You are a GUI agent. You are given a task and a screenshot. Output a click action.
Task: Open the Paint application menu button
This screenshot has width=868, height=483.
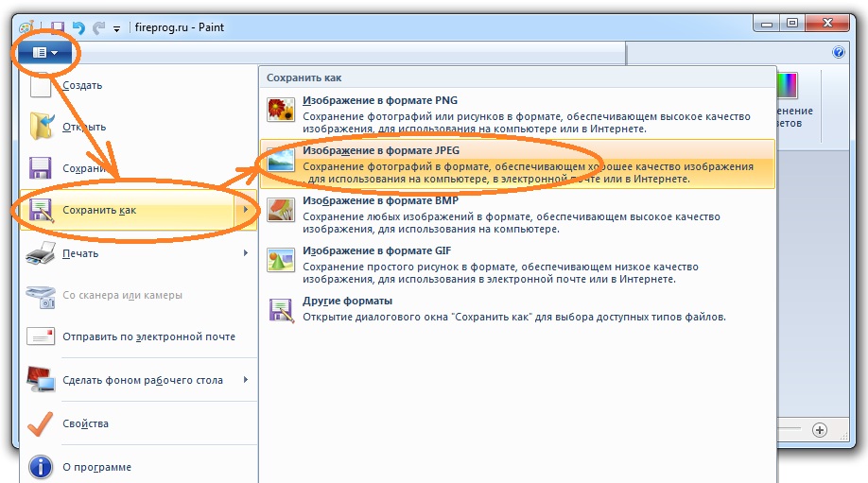44,53
